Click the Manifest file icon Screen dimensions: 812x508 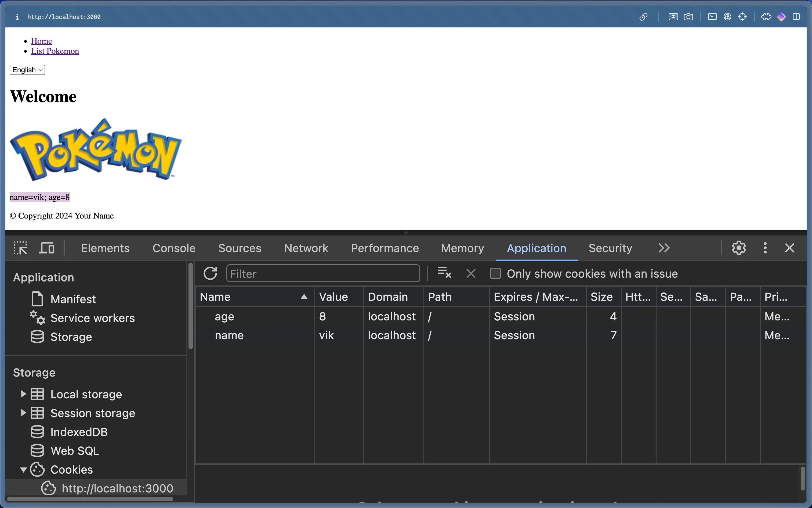pos(37,299)
